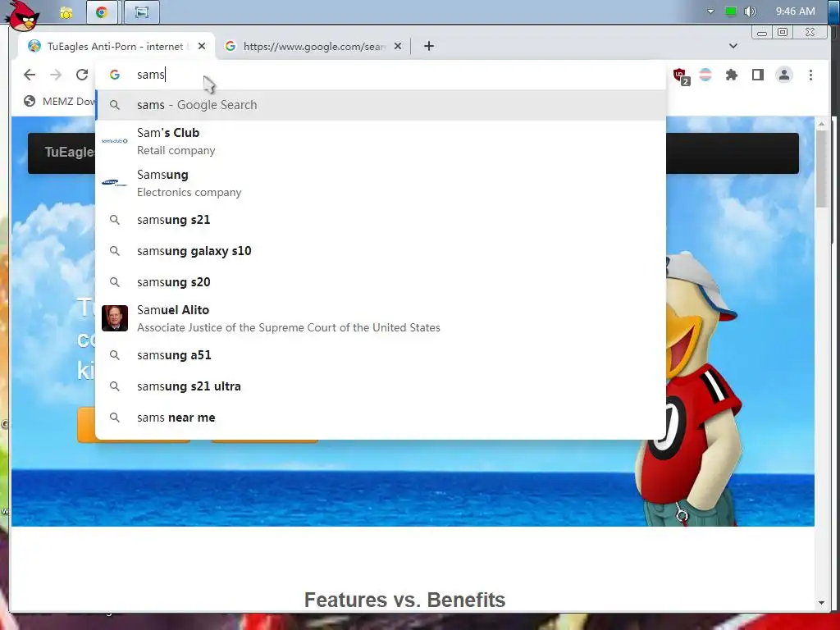Select 'samsung galaxy s10' suggestion

coord(381,251)
